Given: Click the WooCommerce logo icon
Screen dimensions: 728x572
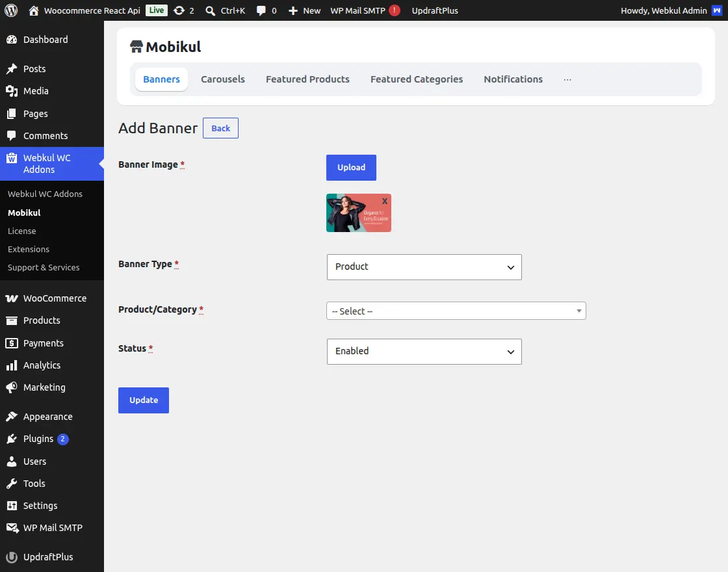Looking at the screenshot, I should 12,298.
